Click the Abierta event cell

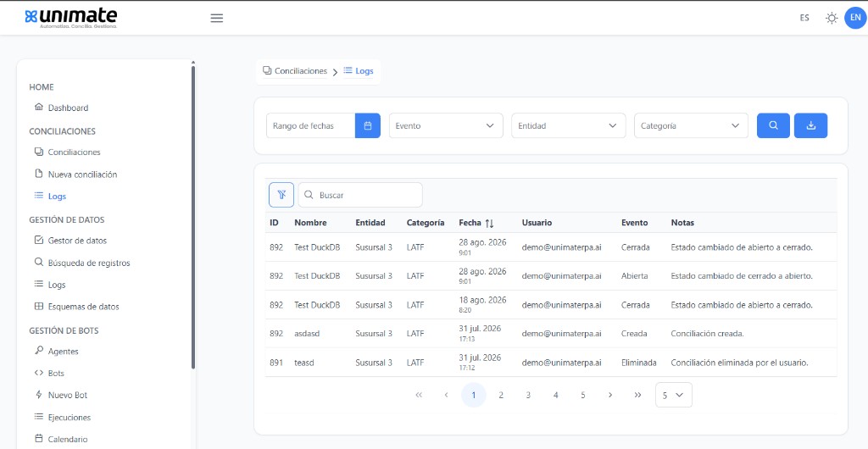coord(635,276)
